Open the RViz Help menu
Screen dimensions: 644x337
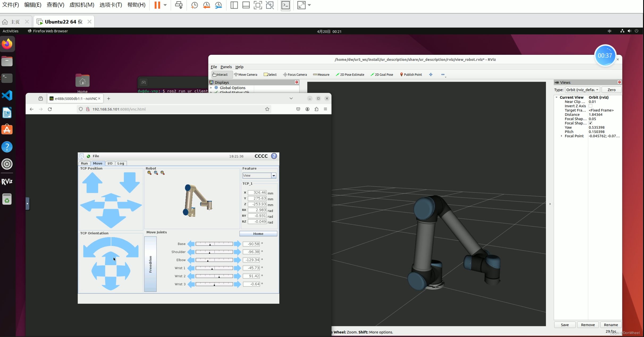(x=239, y=67)
